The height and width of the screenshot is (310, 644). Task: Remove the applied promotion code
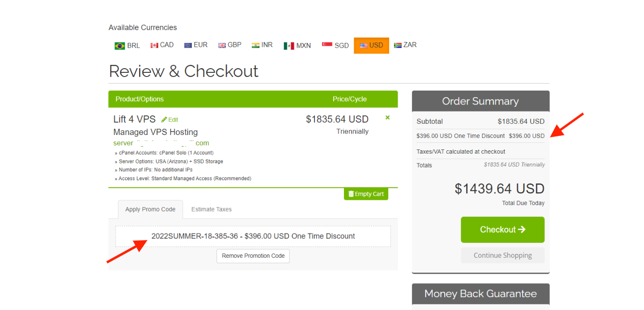point(253,256)
